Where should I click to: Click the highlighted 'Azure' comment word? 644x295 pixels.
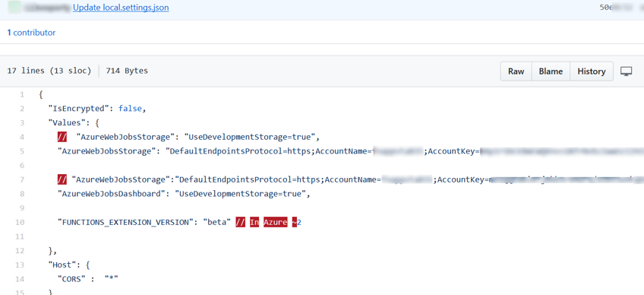click(275, 222)
